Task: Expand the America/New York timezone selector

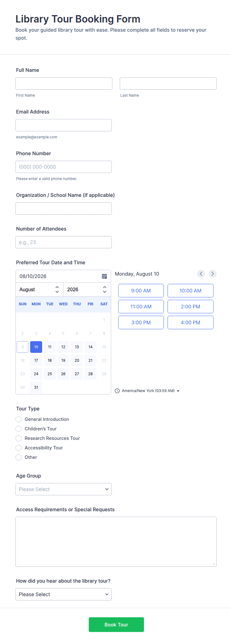Action: click(151, 391)
